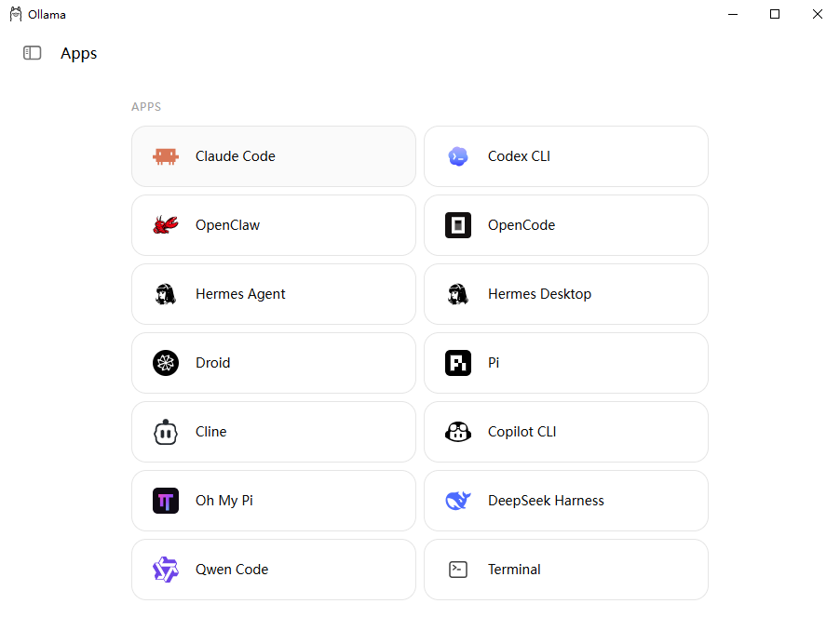Click the Copilot CLI goggles icon

(x=458, y=432)
